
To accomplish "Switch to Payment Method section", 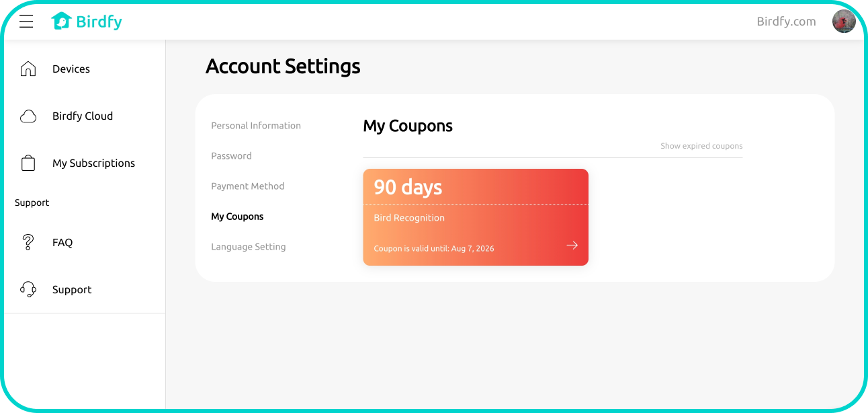I will tap(247, 186).
